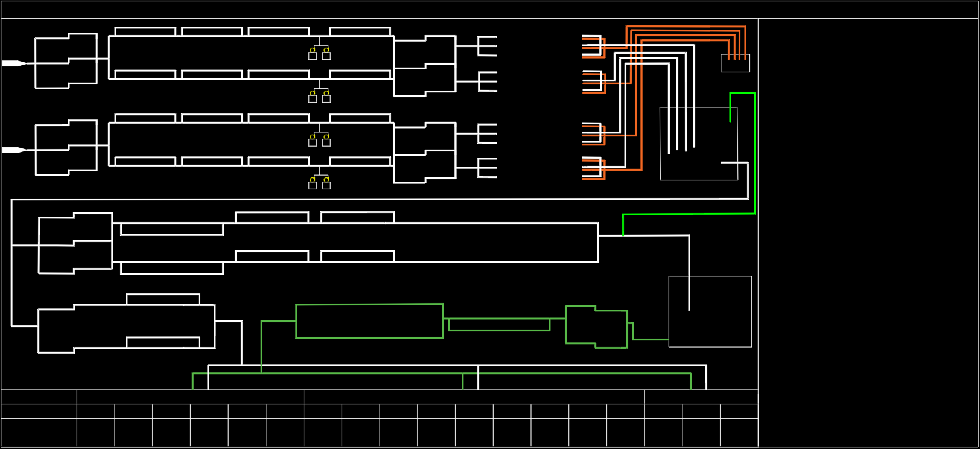Click the topmost orange-white connector fork
This screenshot has height=449, width=980.
(x=593, y=46)
